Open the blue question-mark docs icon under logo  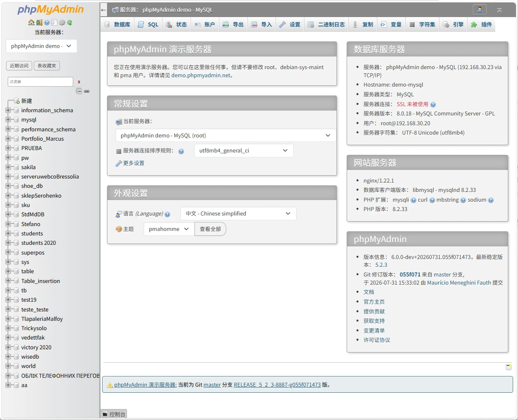pos(47,23)
